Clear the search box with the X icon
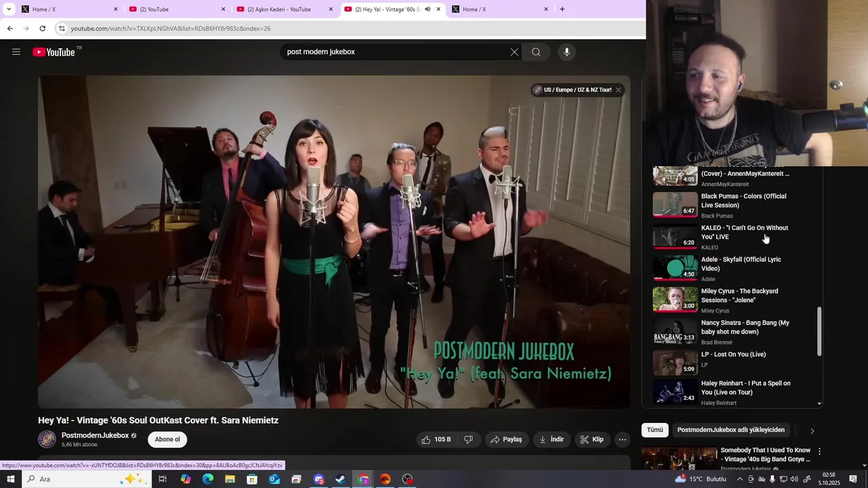Image resolution: width=868 pixels, height=488 pixels. [x=514, y=52]
